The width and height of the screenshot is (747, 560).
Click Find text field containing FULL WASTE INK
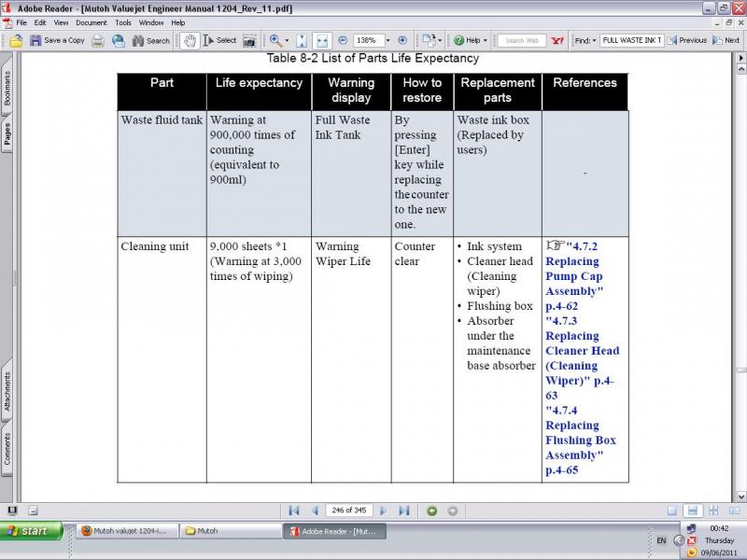632,40
